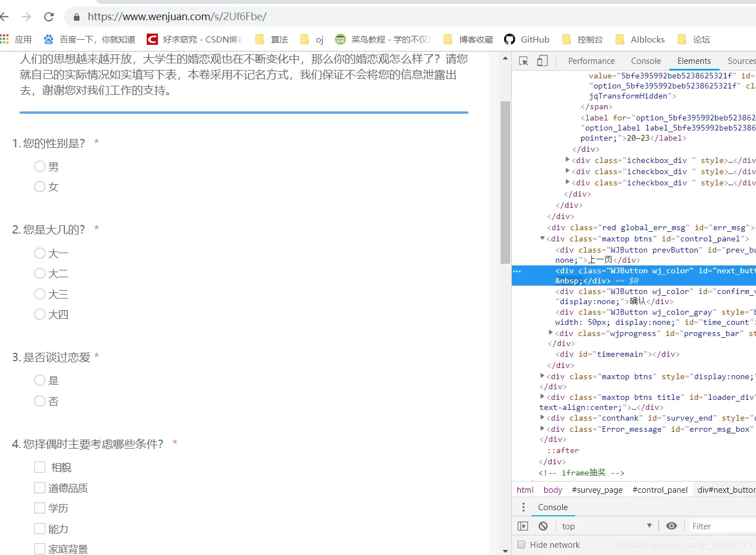Expand the third icheckbox_div node
Screen dimensions: 756x555
click(x=567, y=182)
